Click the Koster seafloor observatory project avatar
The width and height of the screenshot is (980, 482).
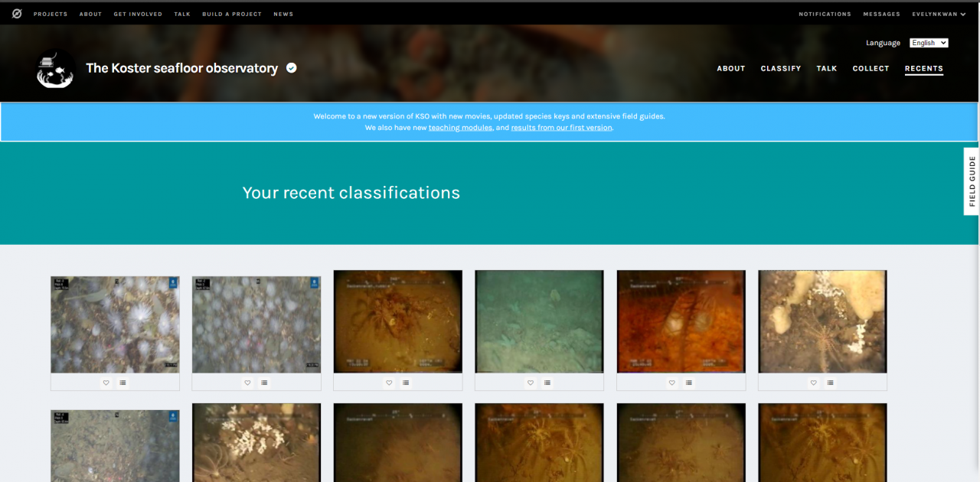pyautogui.click(x=56, y=69)
